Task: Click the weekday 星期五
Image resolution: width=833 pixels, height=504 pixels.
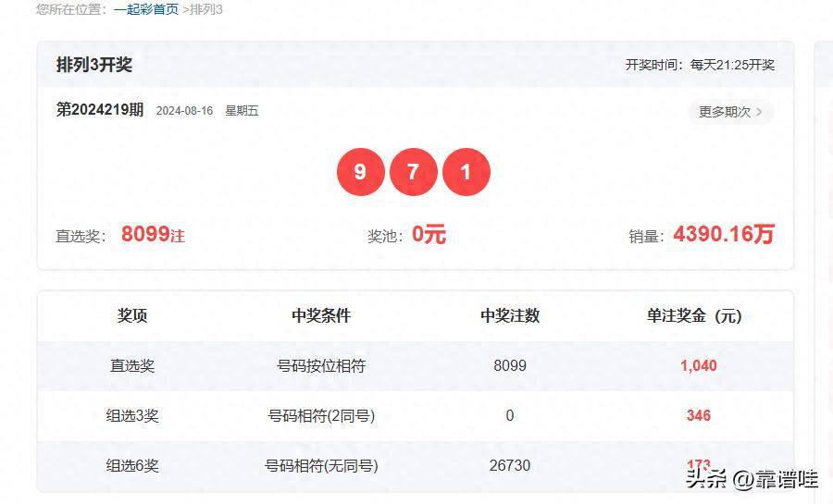Action: coord(242,111)
